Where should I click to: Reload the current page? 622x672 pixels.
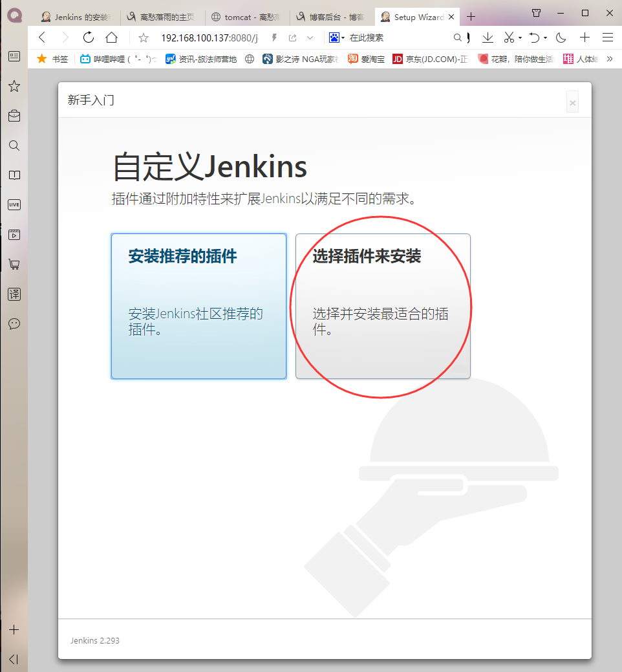(88, 38)
